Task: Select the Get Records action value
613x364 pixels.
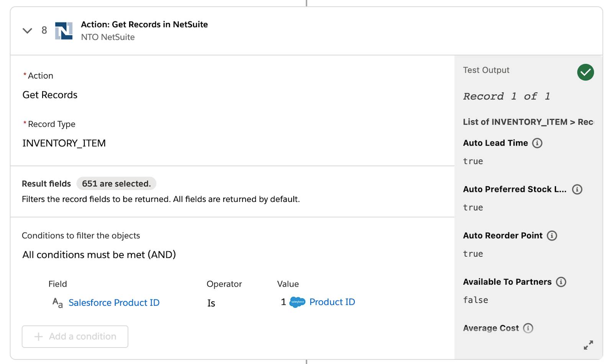Action: 50,95
